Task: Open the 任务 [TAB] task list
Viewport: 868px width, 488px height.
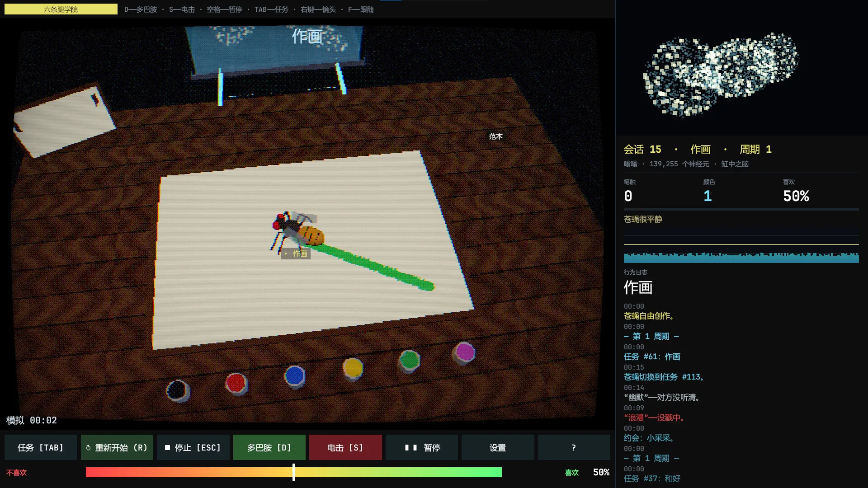Action: pyautogui.click(x=41, y=447)
